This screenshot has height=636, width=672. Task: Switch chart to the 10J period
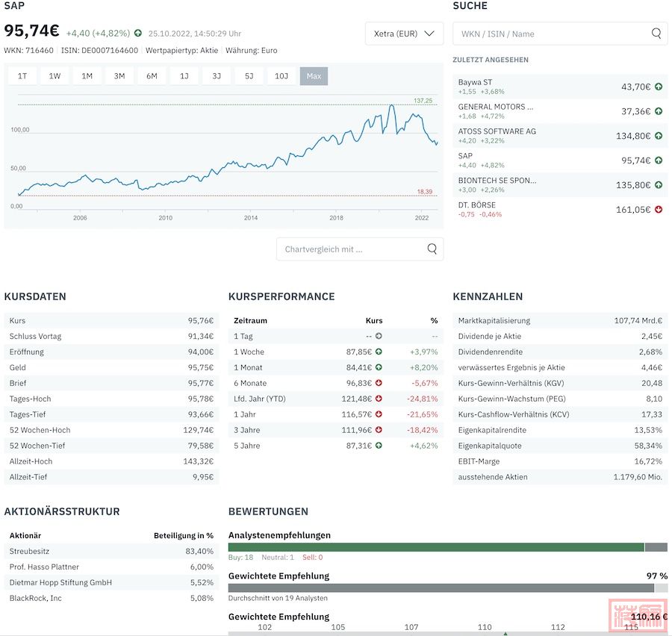[281, 76]
